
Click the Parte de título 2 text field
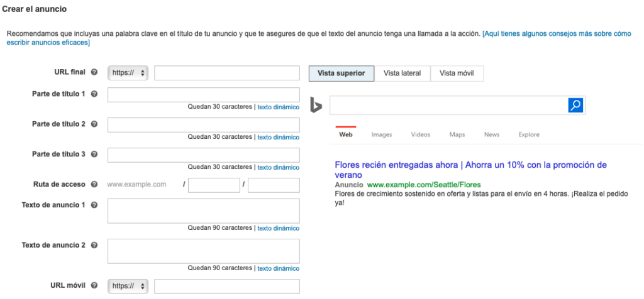pos(203,124)
